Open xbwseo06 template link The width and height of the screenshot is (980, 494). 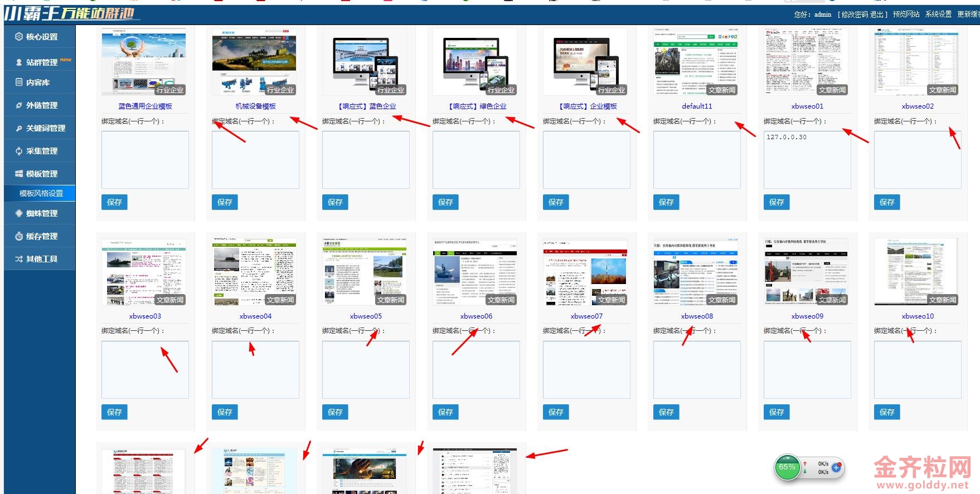click(x=476, y=316)
